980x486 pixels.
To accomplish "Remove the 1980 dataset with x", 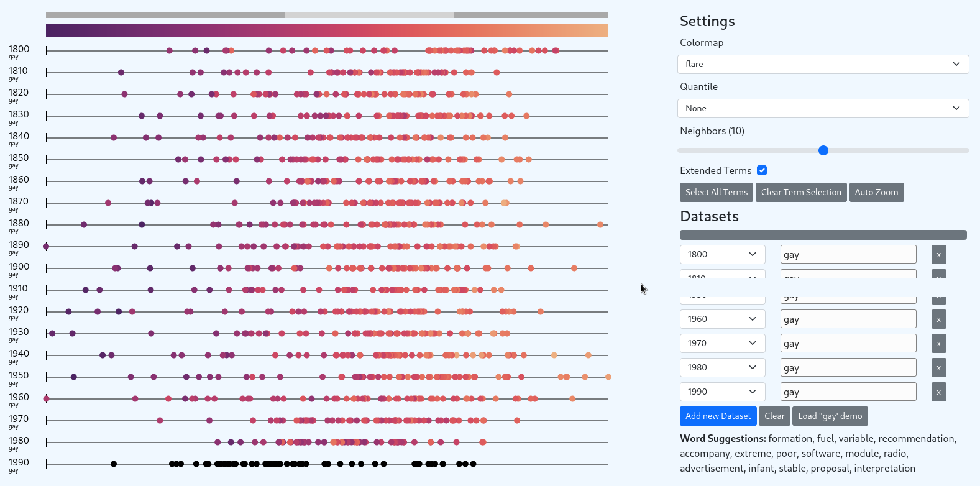I will (x=938, y=368).
